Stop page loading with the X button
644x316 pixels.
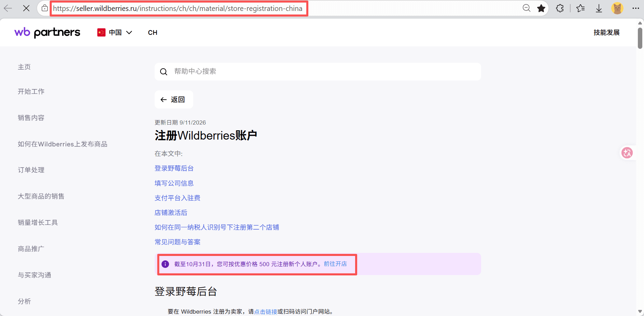coord(26,8)
